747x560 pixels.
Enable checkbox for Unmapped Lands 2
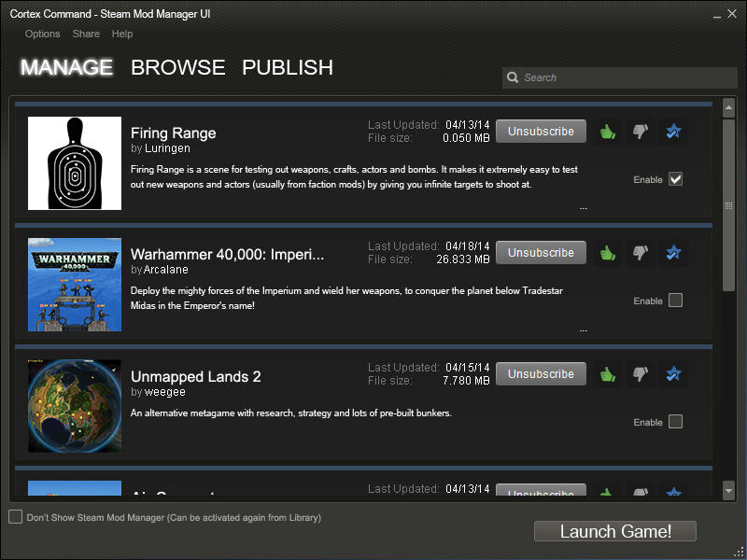pyautogui.click(x=675, y=422)
